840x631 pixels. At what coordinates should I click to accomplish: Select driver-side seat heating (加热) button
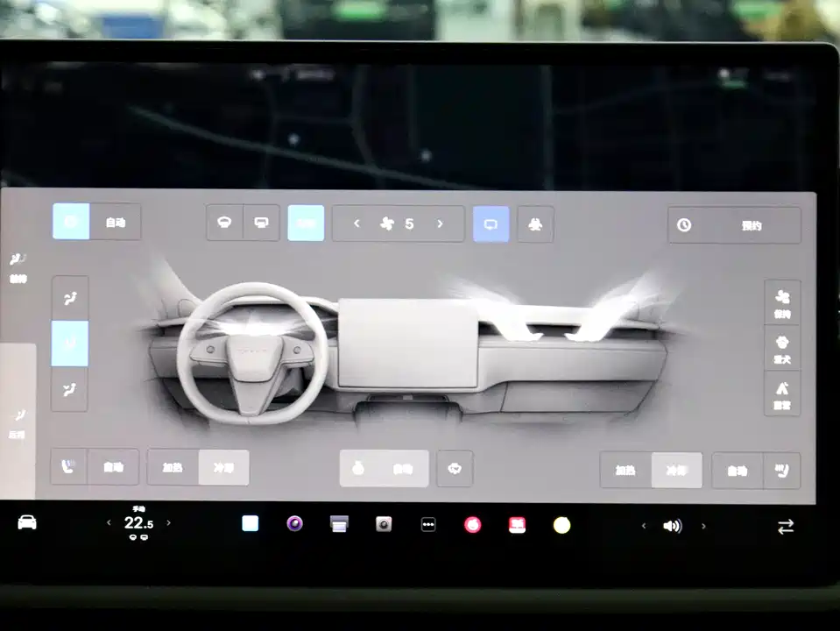(173, 468)
